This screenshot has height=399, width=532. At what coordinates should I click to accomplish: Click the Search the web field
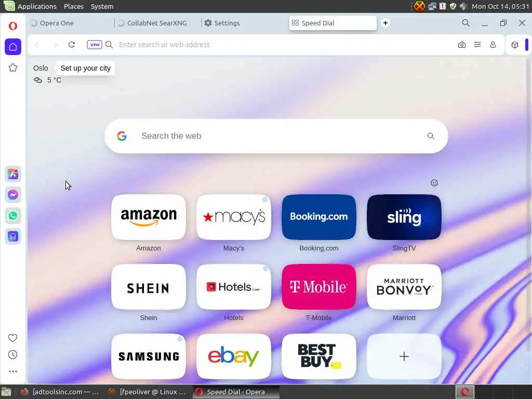[x=276, y=136]
